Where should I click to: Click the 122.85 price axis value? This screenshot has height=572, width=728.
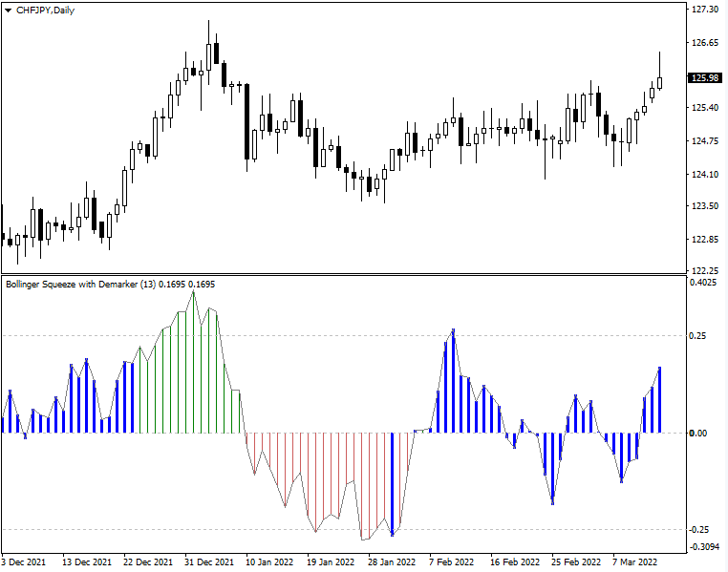705,240
